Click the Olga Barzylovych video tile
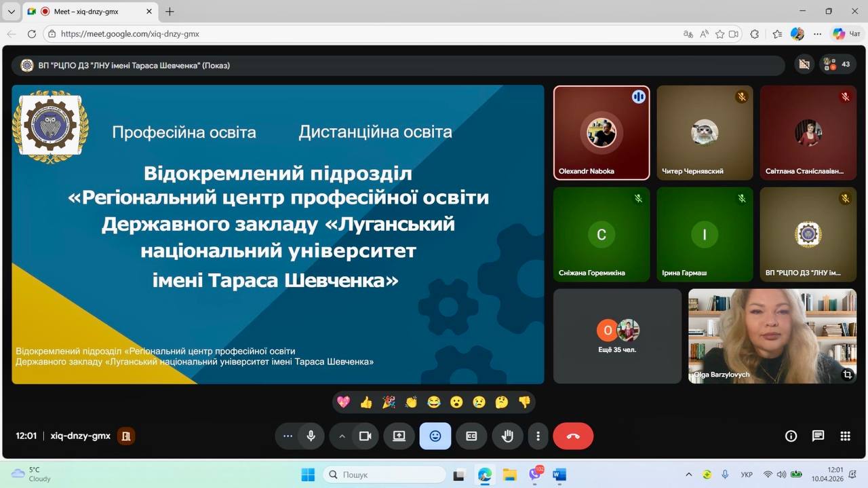This screenshot has height=488, width=868. click(772, 336)
